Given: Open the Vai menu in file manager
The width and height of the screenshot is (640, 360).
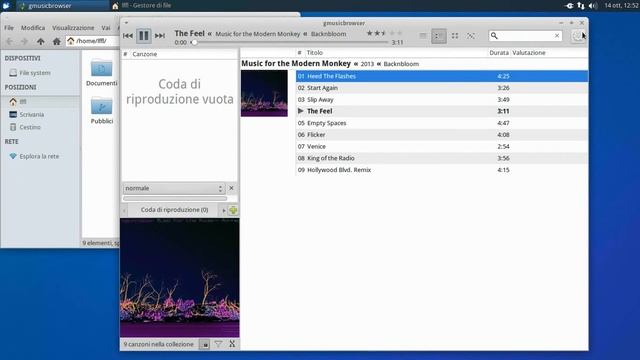Looking at the screenshot, I should 106,28.
